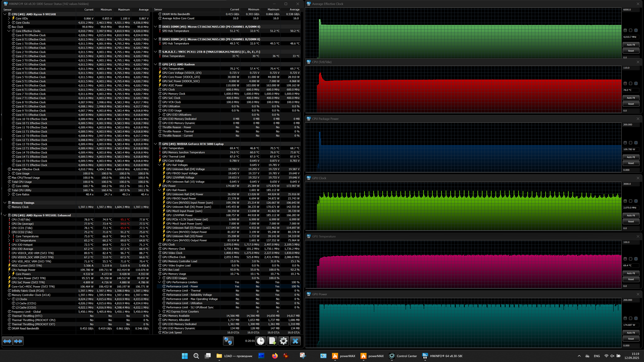Click the Maximum column header, left panel
644x362 pixels.
124,10
